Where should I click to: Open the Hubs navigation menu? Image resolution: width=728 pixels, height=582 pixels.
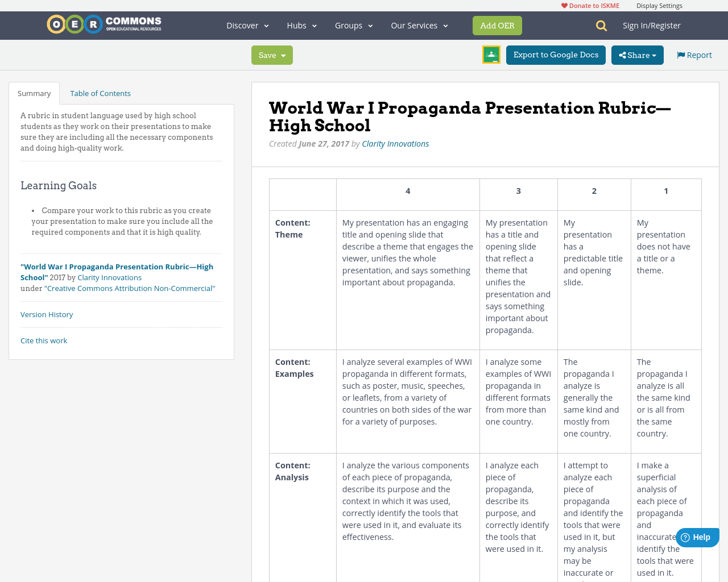click(301, 26)
